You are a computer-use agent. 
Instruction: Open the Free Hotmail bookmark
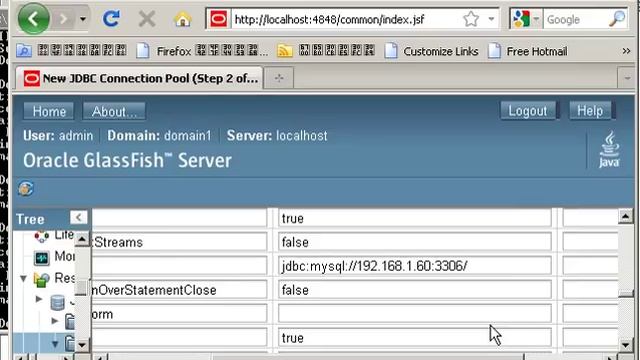point(527,51)
